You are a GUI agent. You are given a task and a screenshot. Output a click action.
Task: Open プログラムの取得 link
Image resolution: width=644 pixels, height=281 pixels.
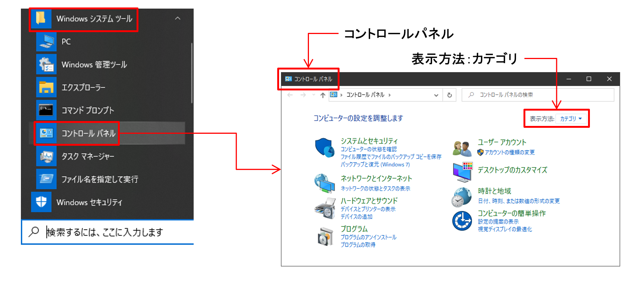tap(358, 245)
